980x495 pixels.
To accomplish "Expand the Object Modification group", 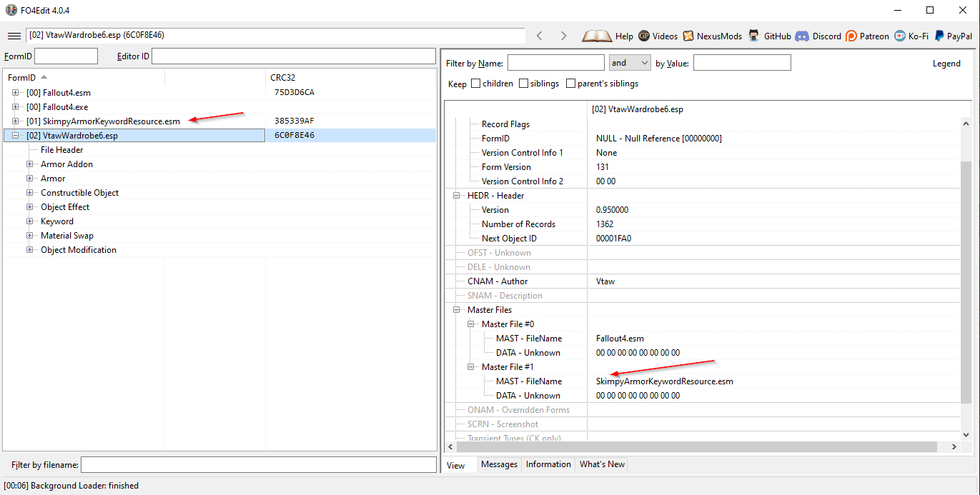I will point(30,250).
